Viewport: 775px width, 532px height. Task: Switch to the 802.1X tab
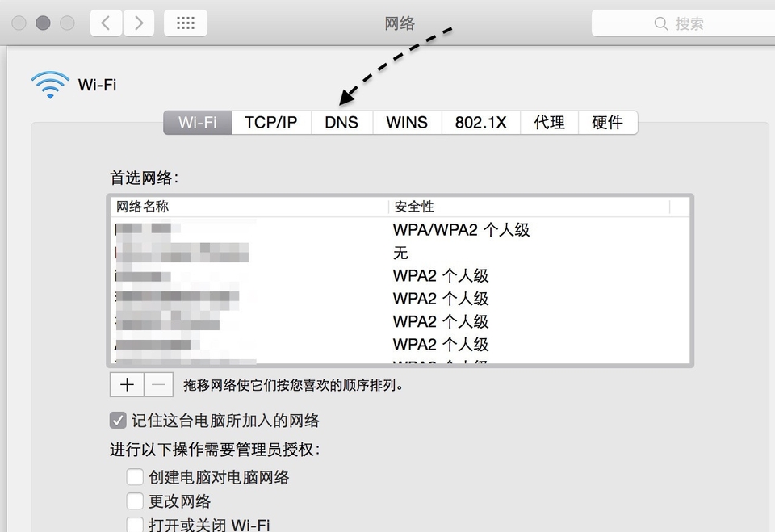[480, 122]
